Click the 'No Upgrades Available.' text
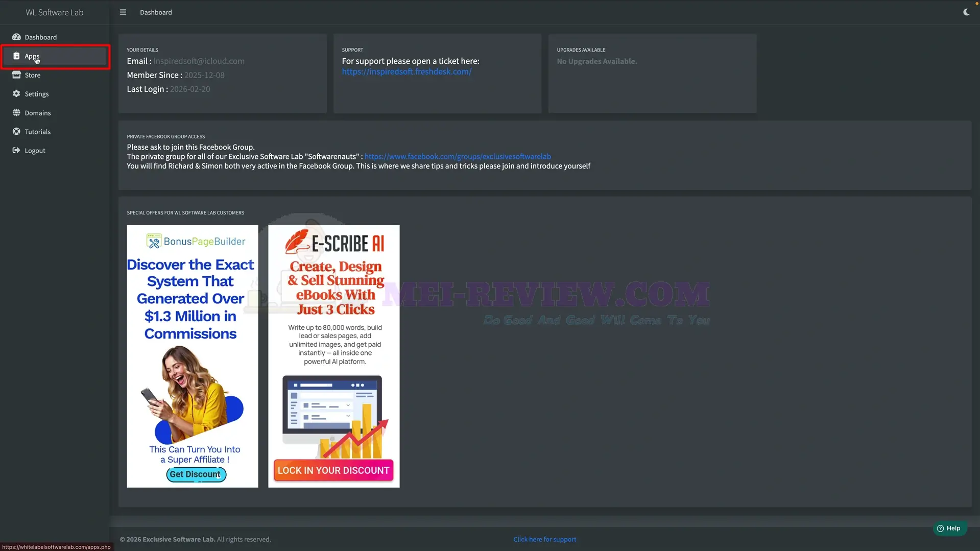Screen dimensions: 980x551 point(597,61)
